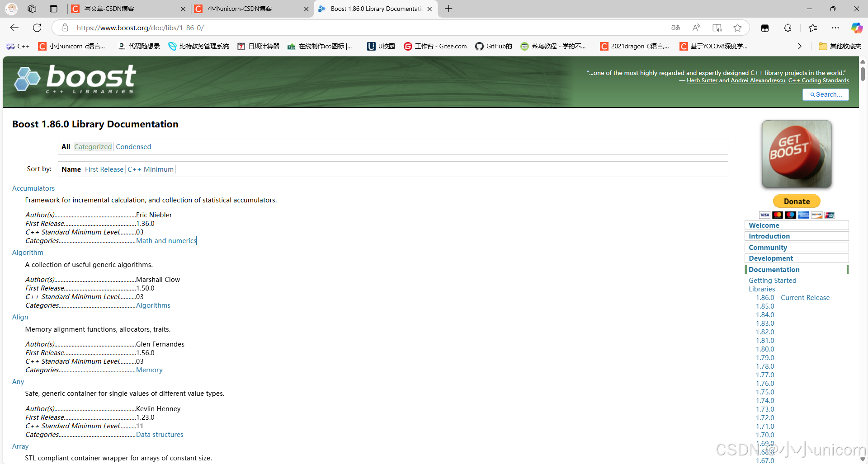Open the Getting Started link
This screenshot has width=868, height=464.
pos(773,281)
